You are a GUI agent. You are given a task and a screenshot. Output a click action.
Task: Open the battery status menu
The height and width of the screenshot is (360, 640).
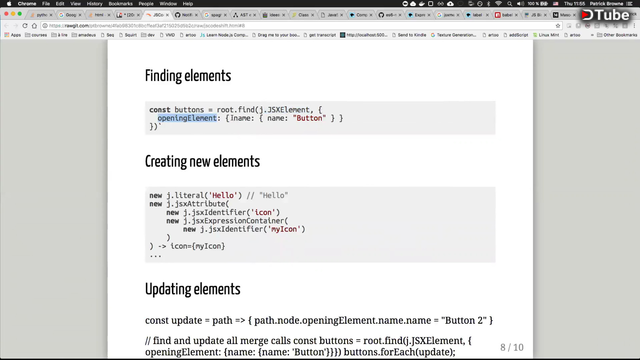tap(538, 4)
